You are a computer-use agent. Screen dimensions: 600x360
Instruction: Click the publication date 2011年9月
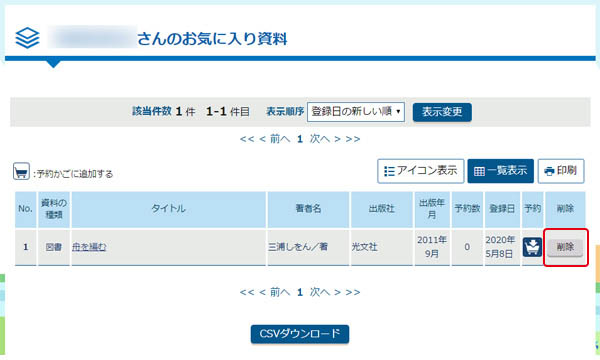click(x=432, y=247)
